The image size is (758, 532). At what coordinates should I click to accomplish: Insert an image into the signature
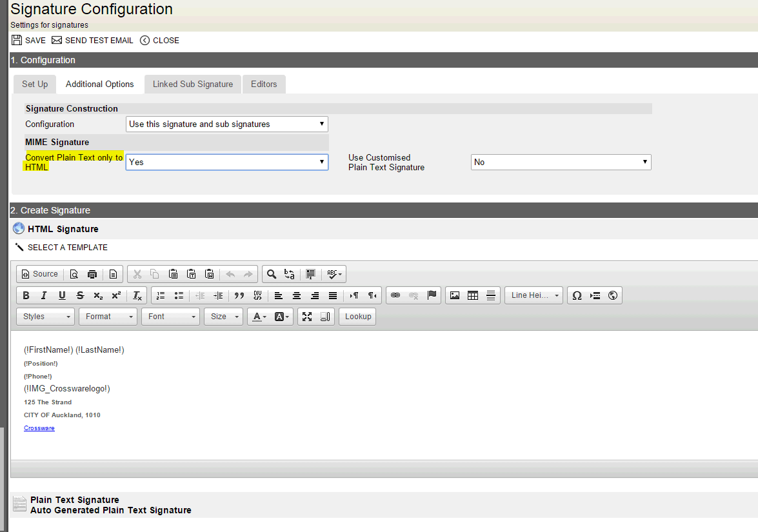[455, 295]
